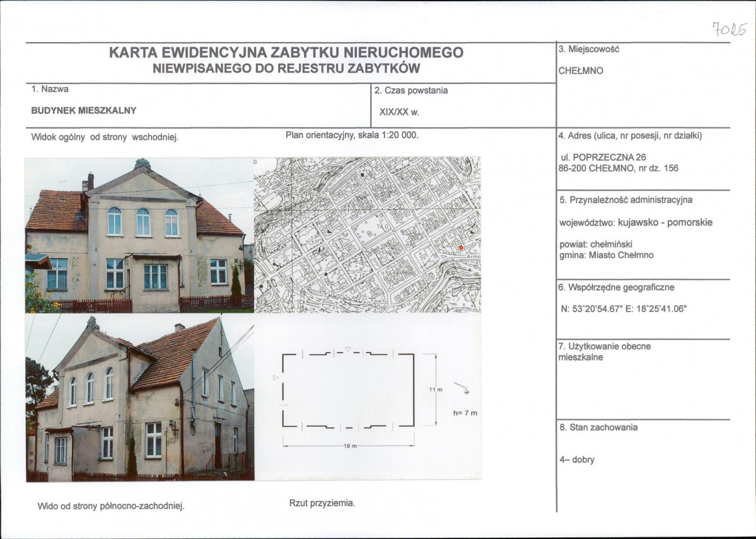Select the '3. Miejscowość' label
Viewport: 756px width, 539px height.
(x=589, y=49)
